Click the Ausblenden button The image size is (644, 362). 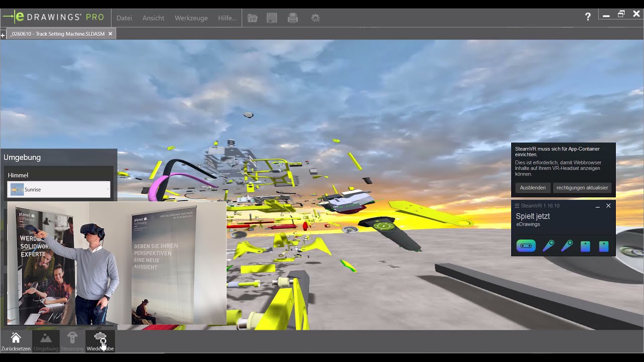click(533, 188)
